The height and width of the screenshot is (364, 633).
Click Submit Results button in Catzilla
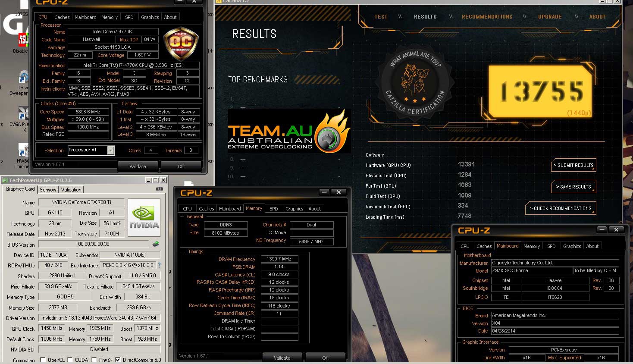coord(573,165)
